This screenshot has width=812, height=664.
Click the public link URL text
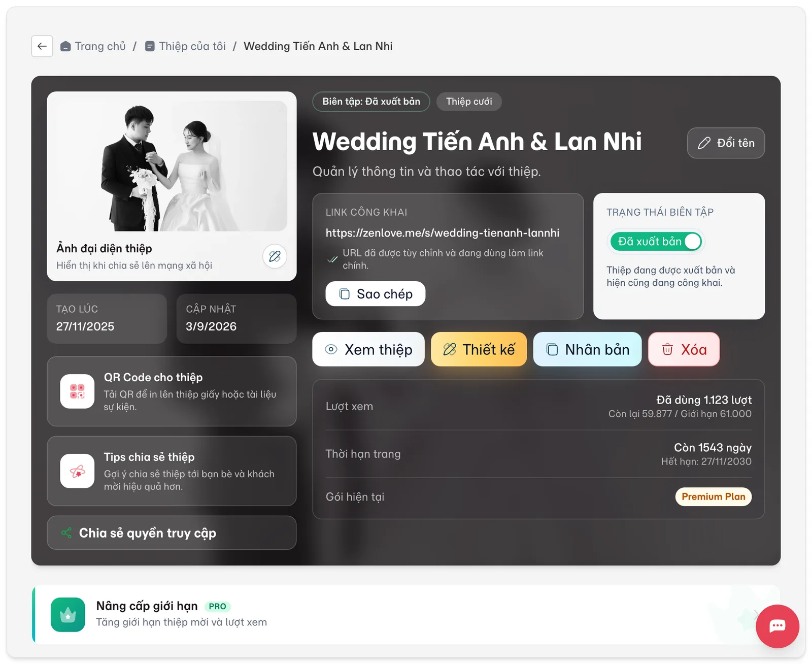tap(443, 233)
